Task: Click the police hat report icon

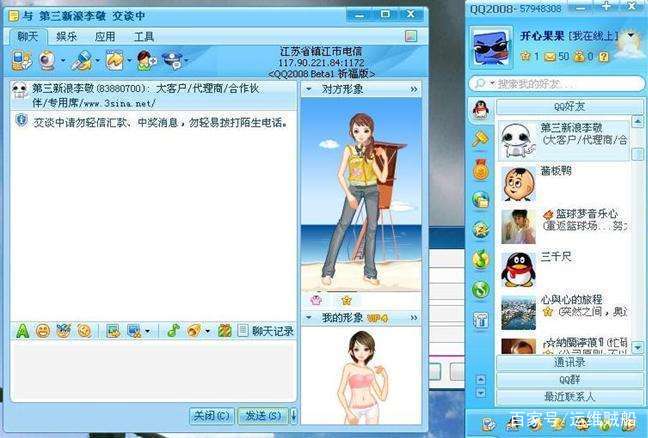Action: tap(172, 61)
